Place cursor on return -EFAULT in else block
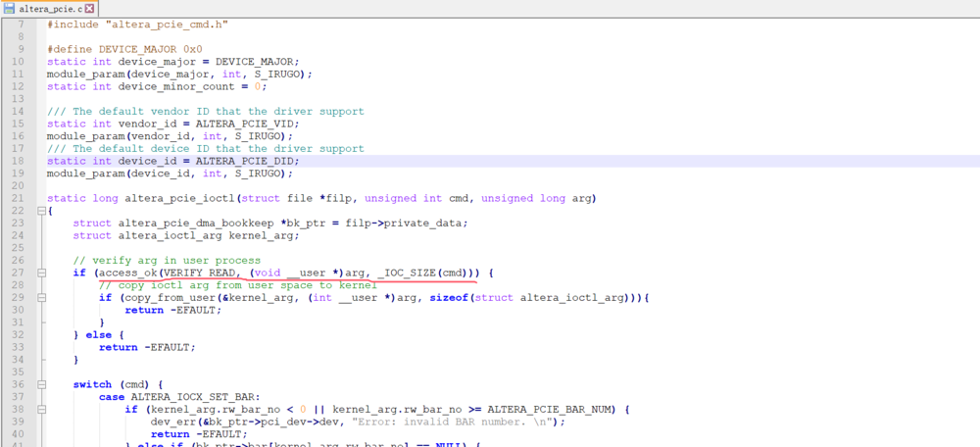The width and height of the screenshot is (980, 447). coord(148,347)
